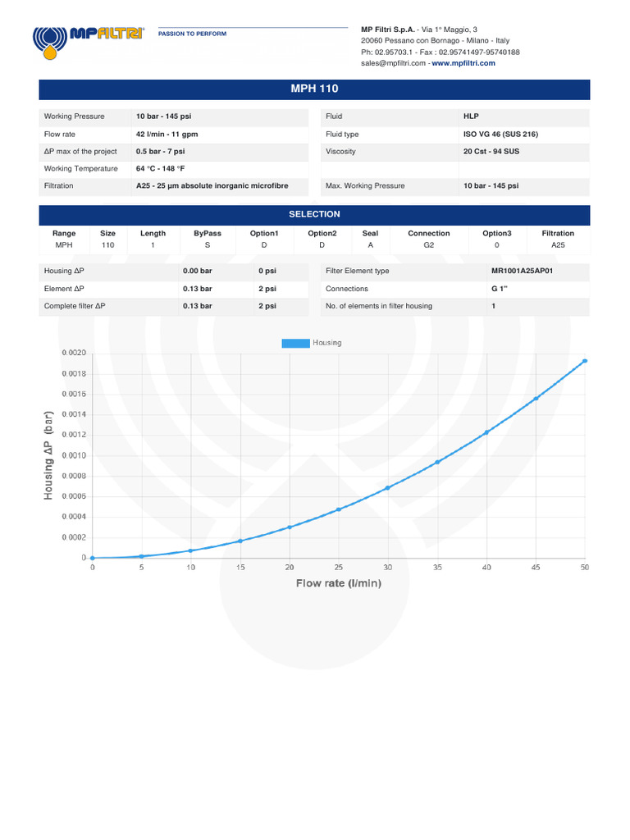Screen dimensions: 630x840
Task: Click the chart data point at 10 l/min
Action: [190, 550]
